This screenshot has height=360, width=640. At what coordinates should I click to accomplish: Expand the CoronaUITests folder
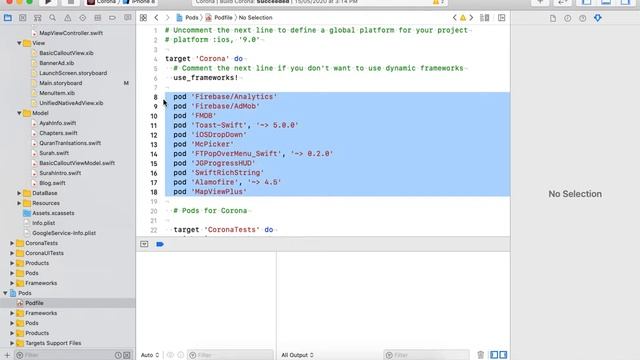point(12,253)
